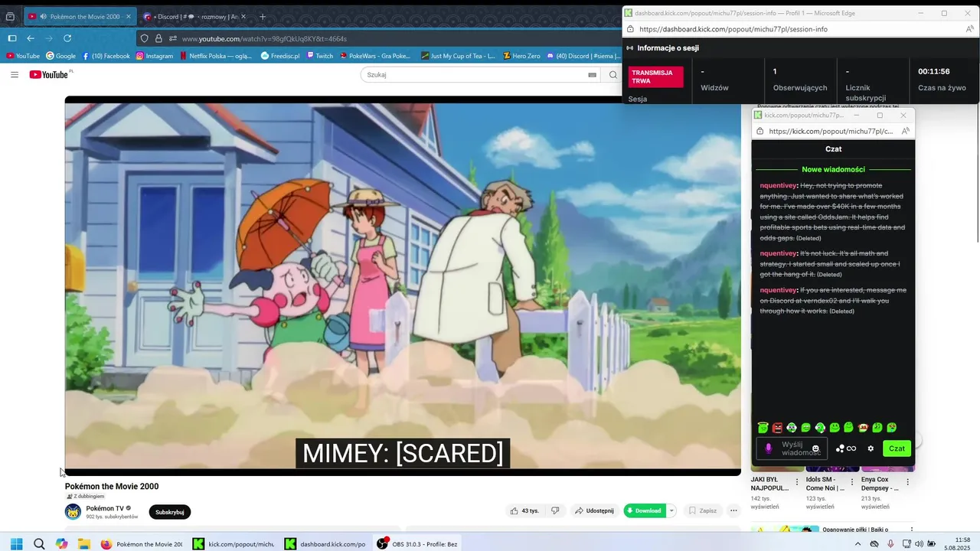The width and height of the screenshot is (980, 551).
Task: Open options for Idols SM video
Action: point(852,482)
